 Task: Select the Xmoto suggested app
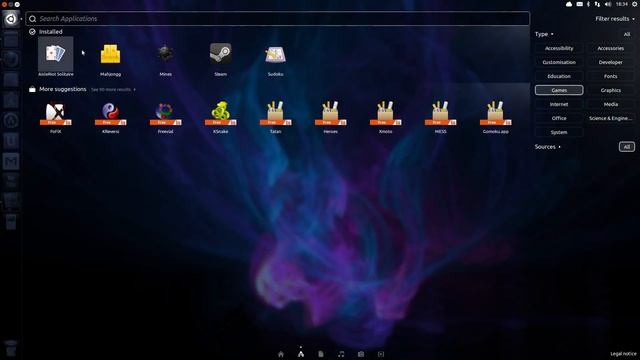click(385, 116)
